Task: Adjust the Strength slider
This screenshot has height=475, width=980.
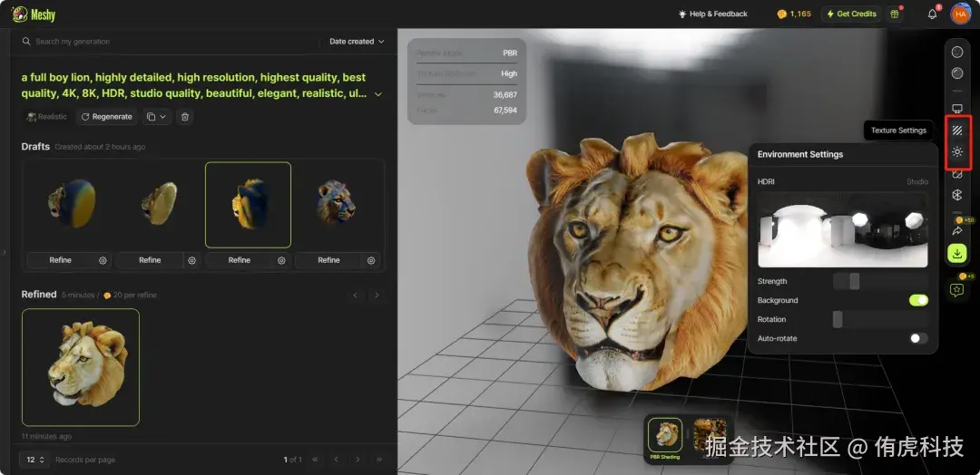Action: (x=880, y=282)
